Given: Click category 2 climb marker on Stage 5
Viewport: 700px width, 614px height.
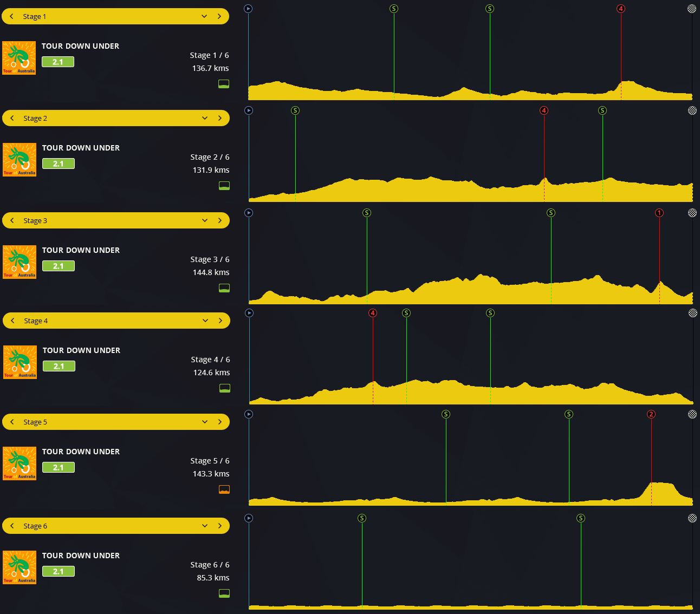Looking at the screenshot, I should click(651, 414).
